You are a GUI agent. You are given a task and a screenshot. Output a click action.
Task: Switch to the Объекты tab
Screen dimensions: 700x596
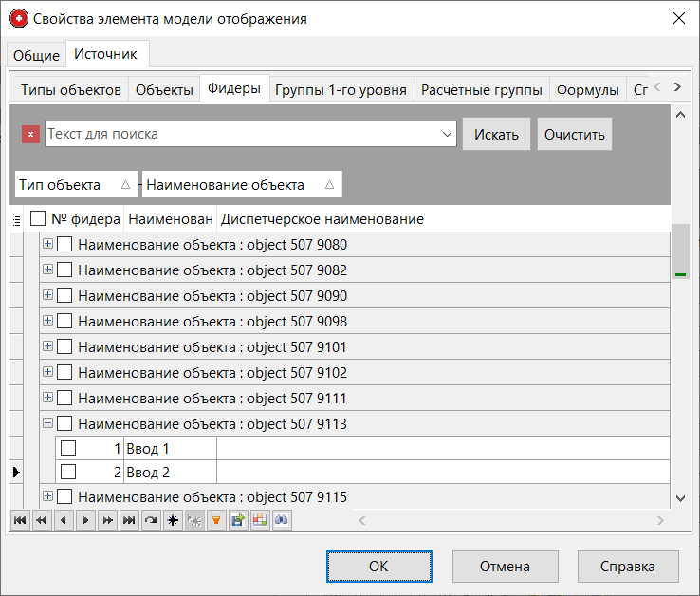[164, 90]
